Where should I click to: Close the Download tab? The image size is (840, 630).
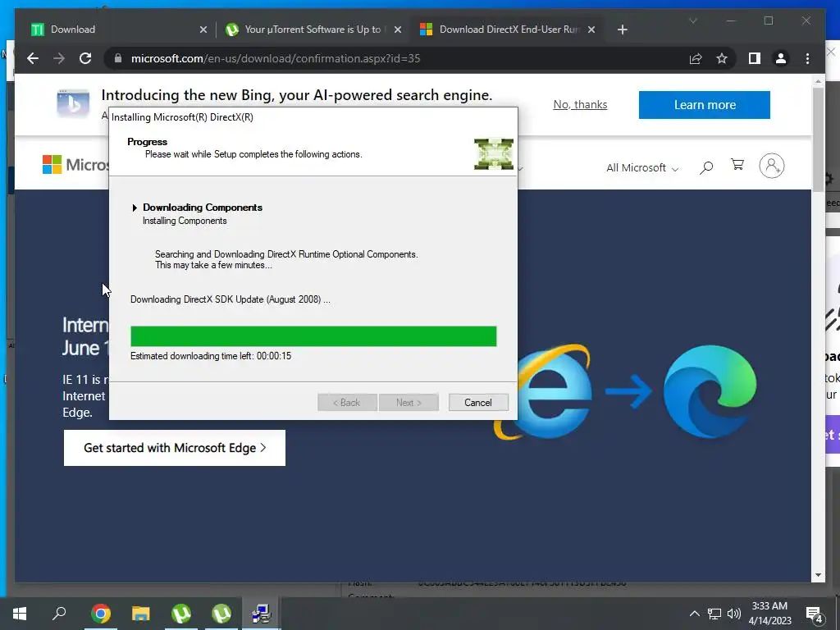203,30
